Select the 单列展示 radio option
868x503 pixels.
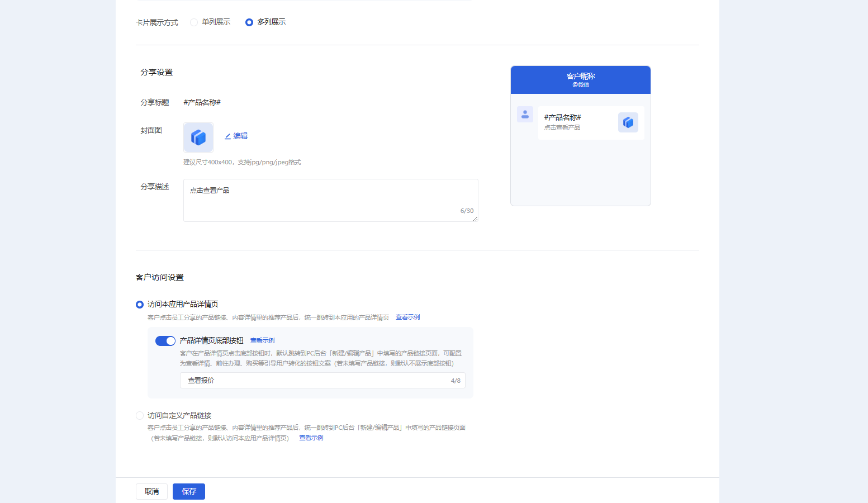point(194,22)
